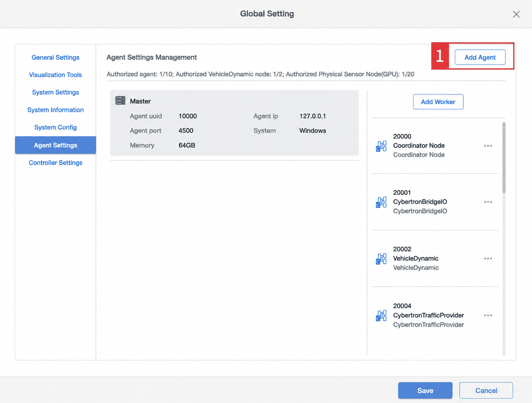The width and height of the screenshot is (532, 403).
Task: Click System value Windows
Action: tap(312, 131)
